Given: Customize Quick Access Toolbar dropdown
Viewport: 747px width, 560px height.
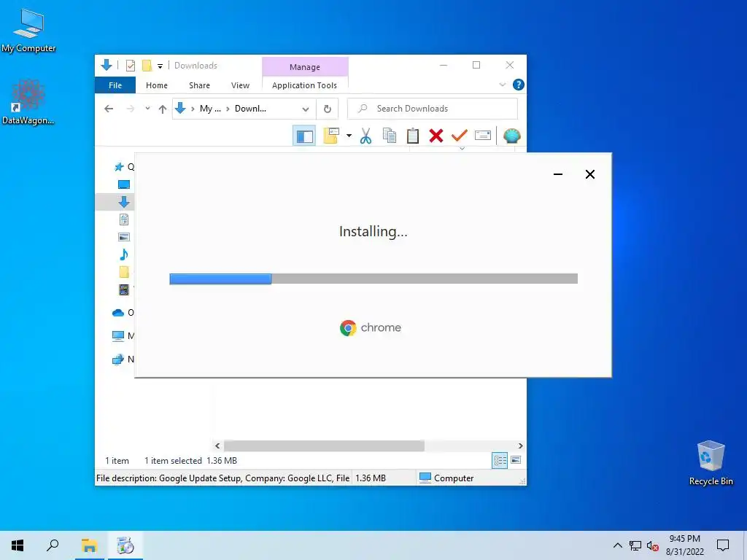Looking at the screenshot, I should tap(160, 66).
